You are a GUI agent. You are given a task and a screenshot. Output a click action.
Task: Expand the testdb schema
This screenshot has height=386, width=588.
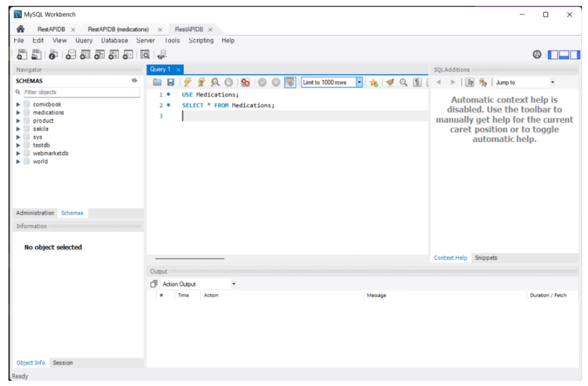(x=18, y=145)
